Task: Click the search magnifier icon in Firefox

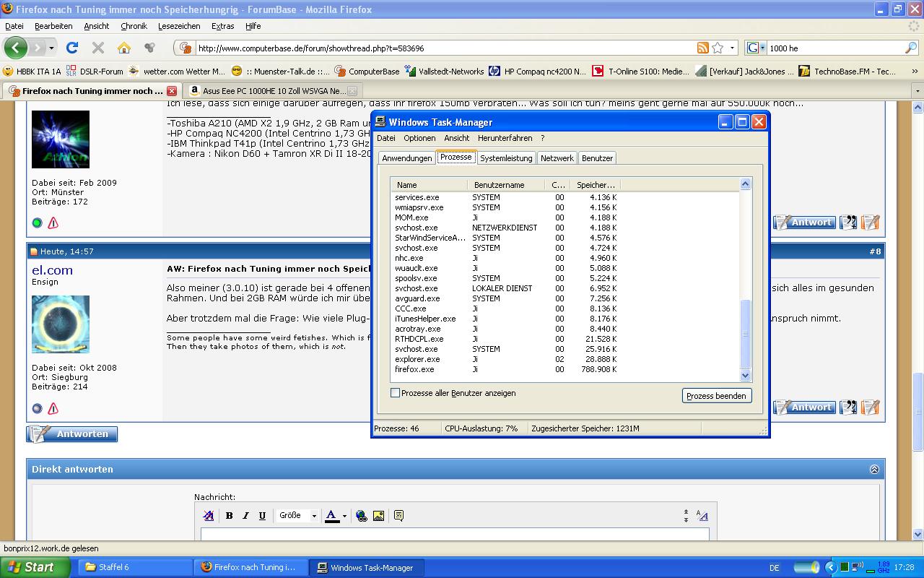Action: (911, 48)
